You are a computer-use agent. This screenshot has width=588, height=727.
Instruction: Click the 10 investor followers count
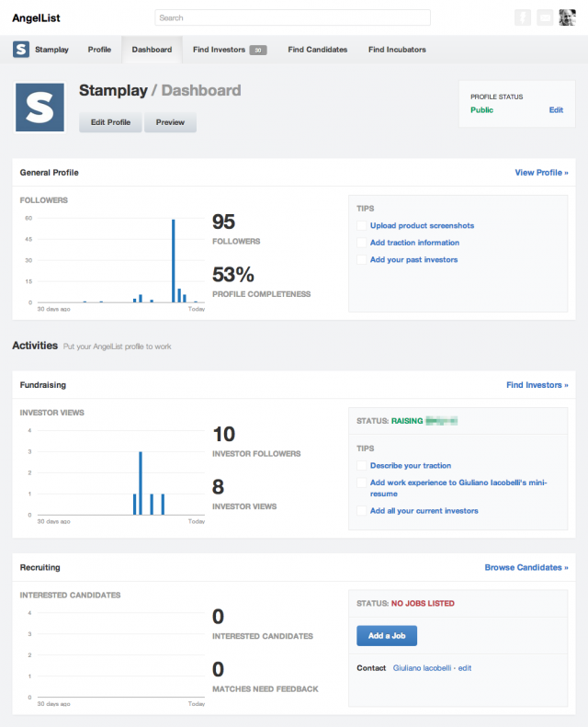[224, 435]
